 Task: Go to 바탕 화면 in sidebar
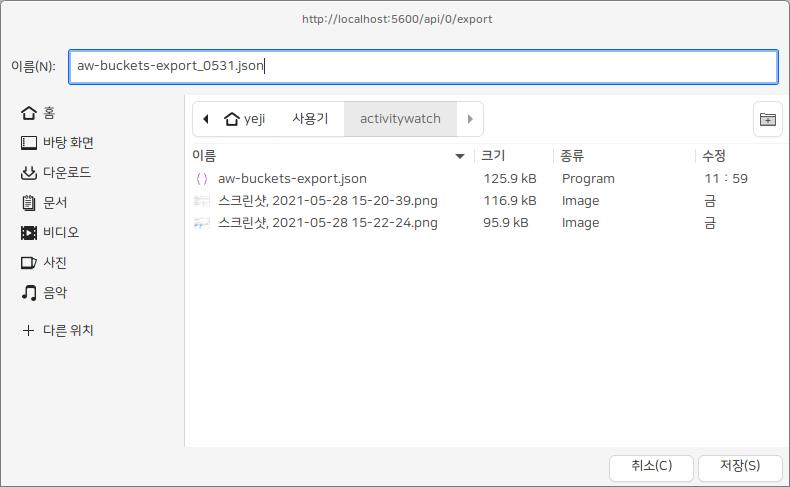(57, 143)
